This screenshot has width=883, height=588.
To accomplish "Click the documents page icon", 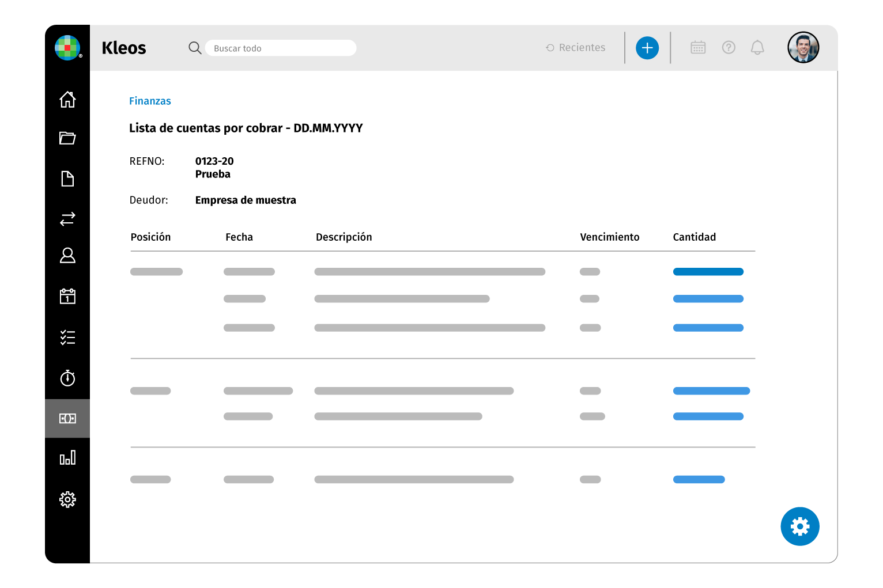I will 67,179.
